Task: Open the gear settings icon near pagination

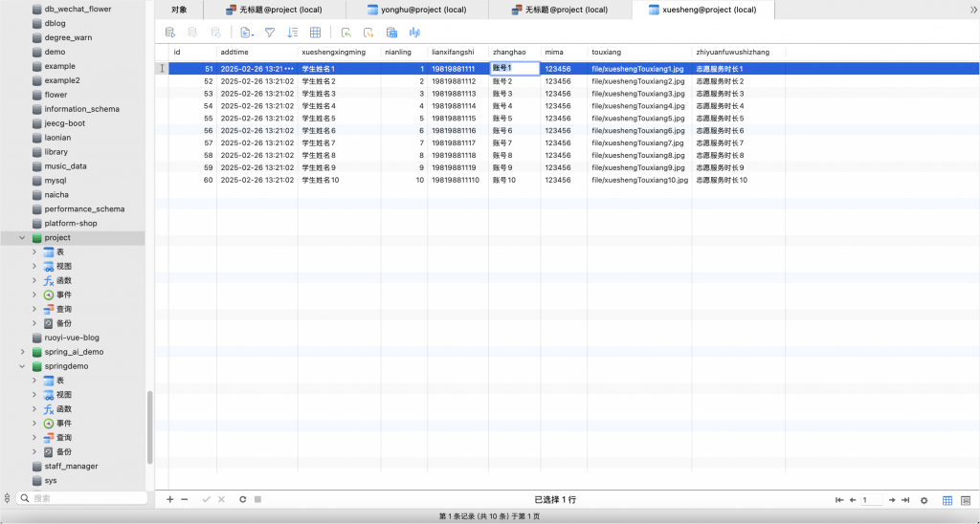Action: (924, 500)
